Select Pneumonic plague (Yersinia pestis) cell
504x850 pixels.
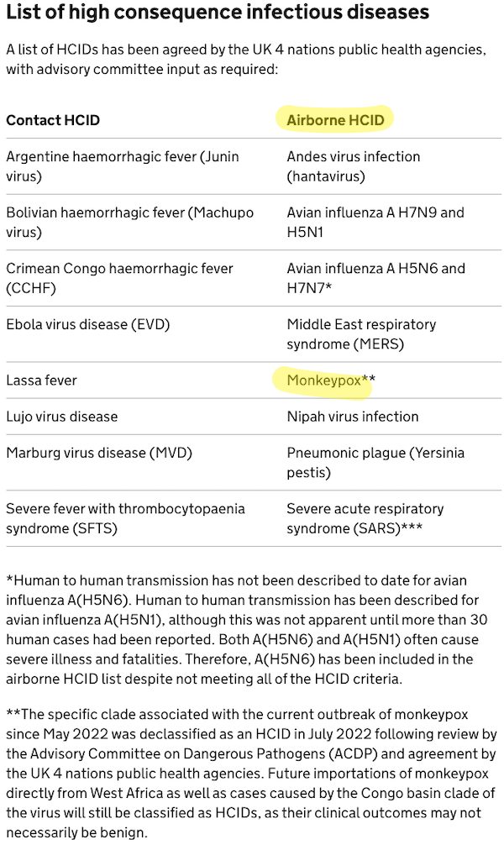coord(375,462)
